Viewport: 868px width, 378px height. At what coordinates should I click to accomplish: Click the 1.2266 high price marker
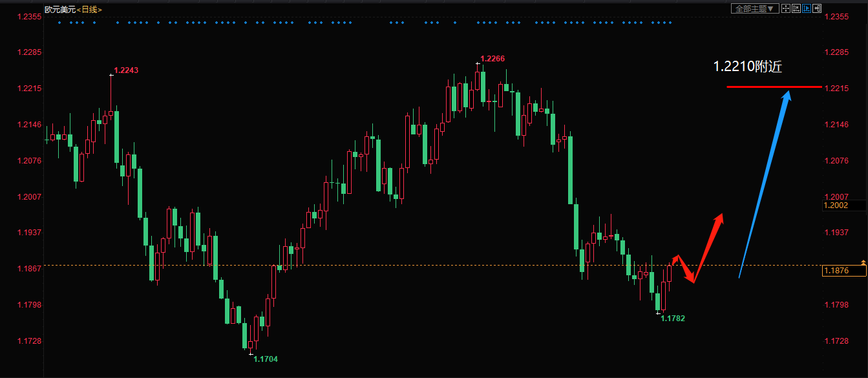(x=492, y=59)
